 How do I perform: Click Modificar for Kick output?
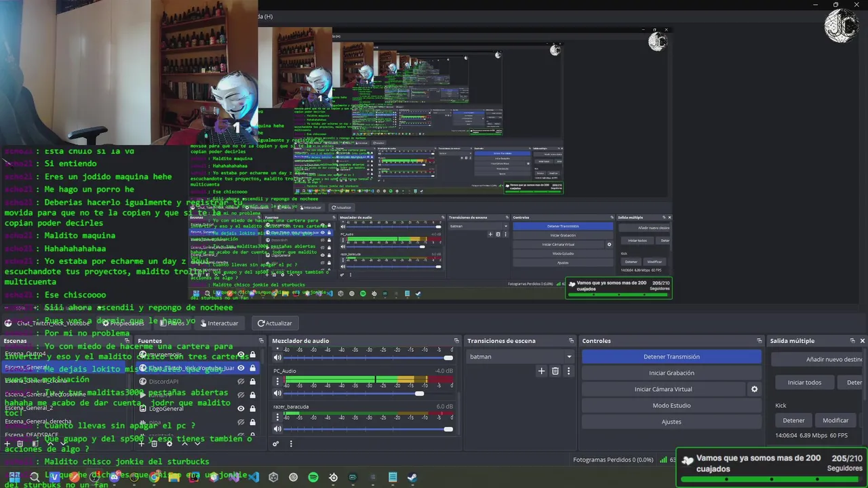tap(835, 420)
